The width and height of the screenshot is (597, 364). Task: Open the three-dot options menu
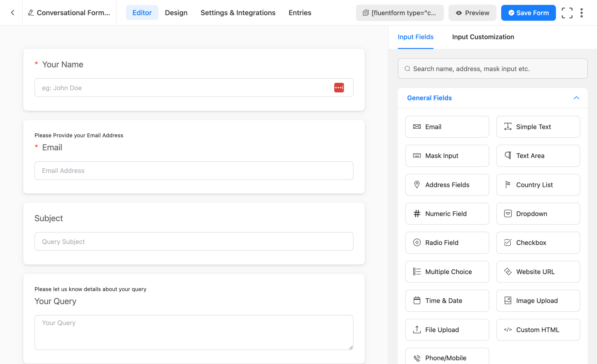pos(582,13)
